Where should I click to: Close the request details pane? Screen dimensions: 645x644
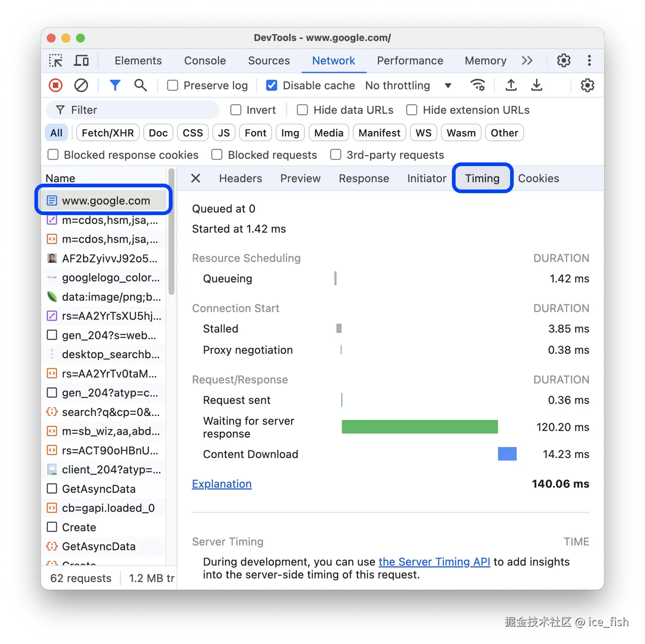click(x=195, y=178)
